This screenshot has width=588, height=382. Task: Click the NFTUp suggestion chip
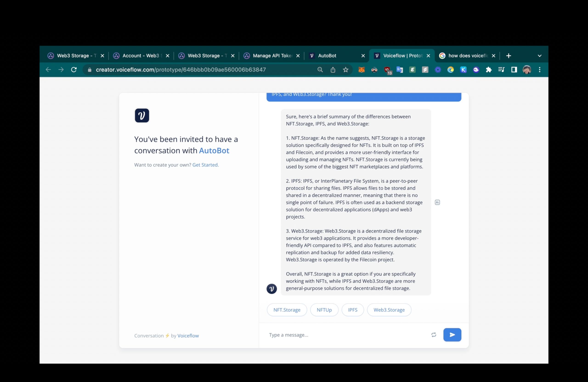[x=324, y=310]
